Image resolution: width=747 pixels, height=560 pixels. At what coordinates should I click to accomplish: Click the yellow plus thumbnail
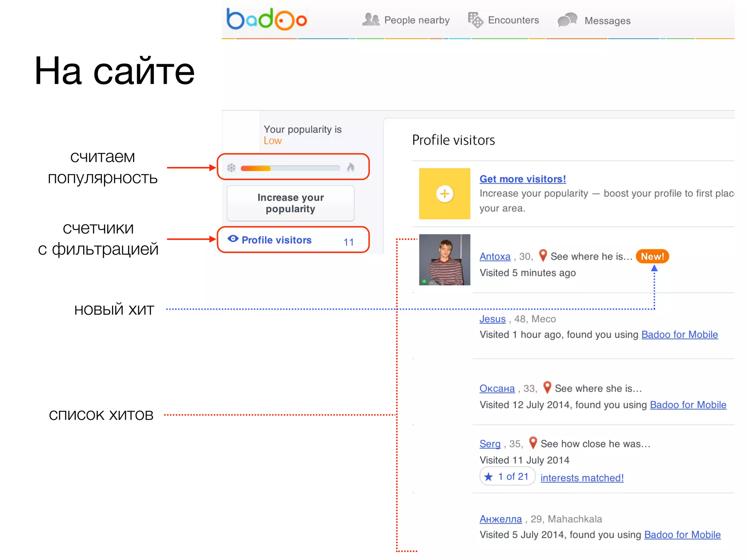point(444,194)
